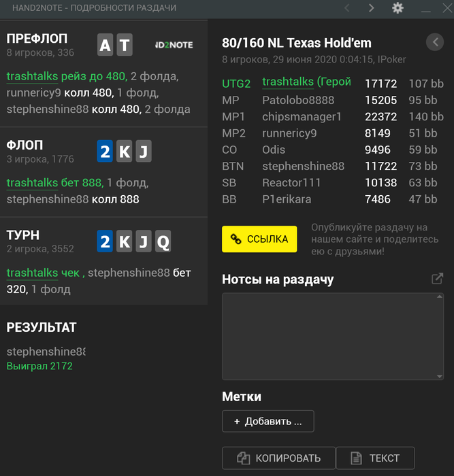Click the yellow ССЫЛКА button

259,239
